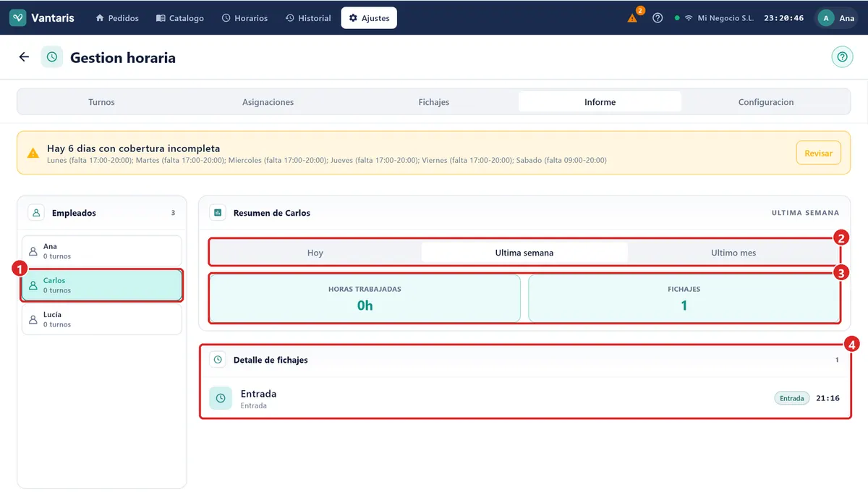Click the Vantaris logo icon

point(18,18)
